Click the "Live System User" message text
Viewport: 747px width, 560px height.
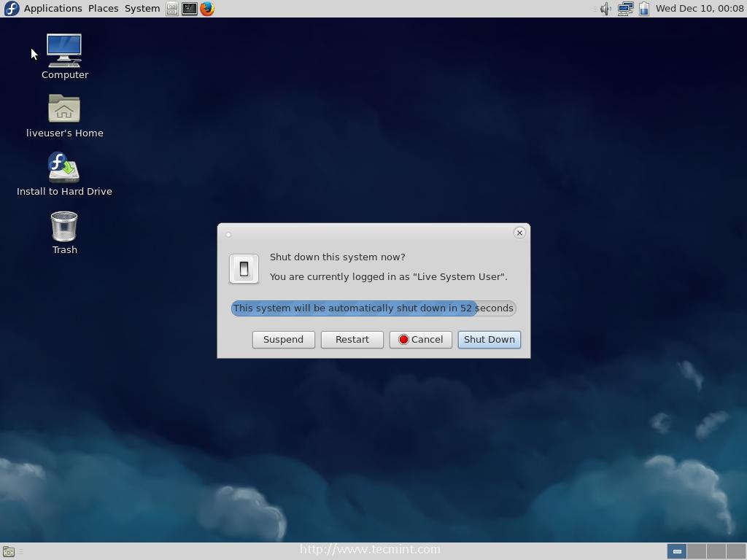[x=388, y=276]
